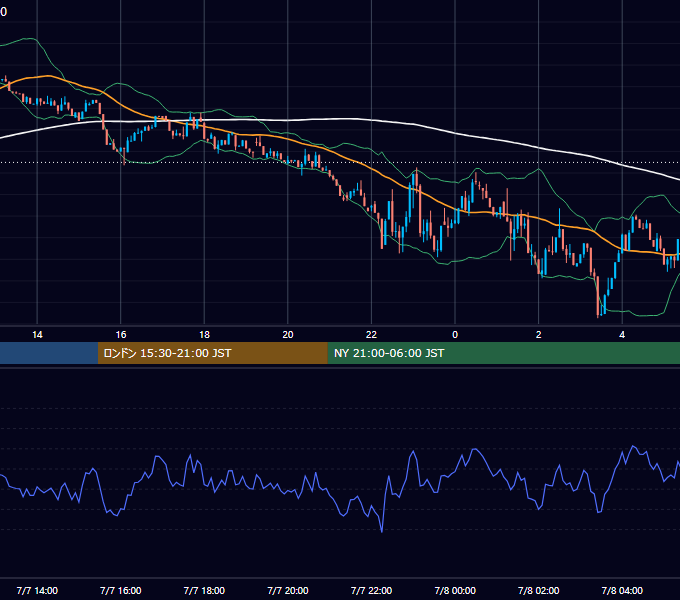This screenshot has height=600, width=680.
Task: Click hour label 18 on price chart axis
Action: pyautogui.click(x=204, y=335)
